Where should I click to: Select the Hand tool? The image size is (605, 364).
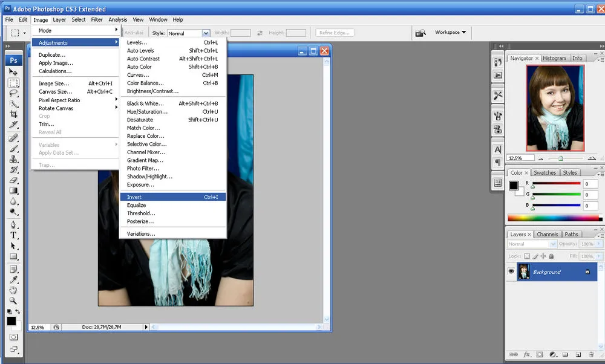click(13, 290)
